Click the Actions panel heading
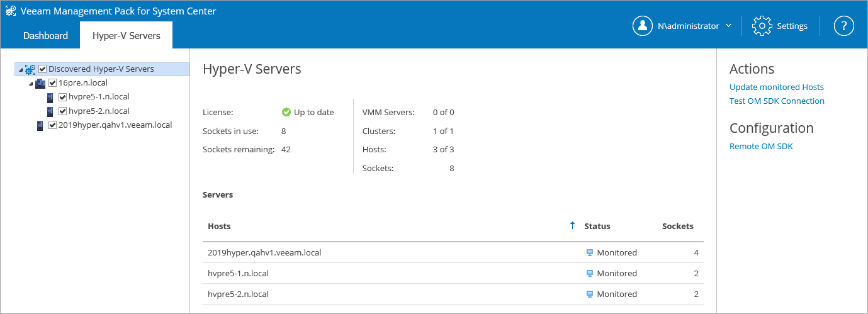 coord(752,69)
